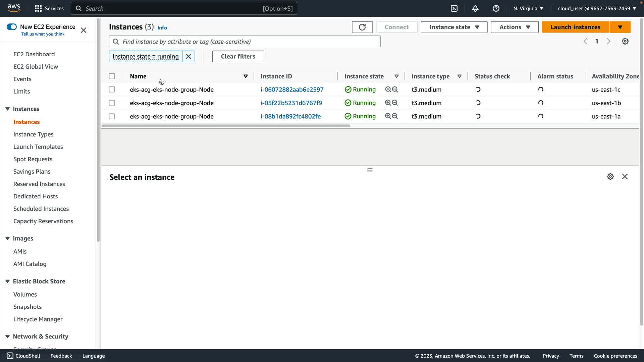Tick the checkbox for instance i-08b1da892fc4802fe
This screenshot has height=362, width=644.
pyautogui.click(x=112, y=116)
